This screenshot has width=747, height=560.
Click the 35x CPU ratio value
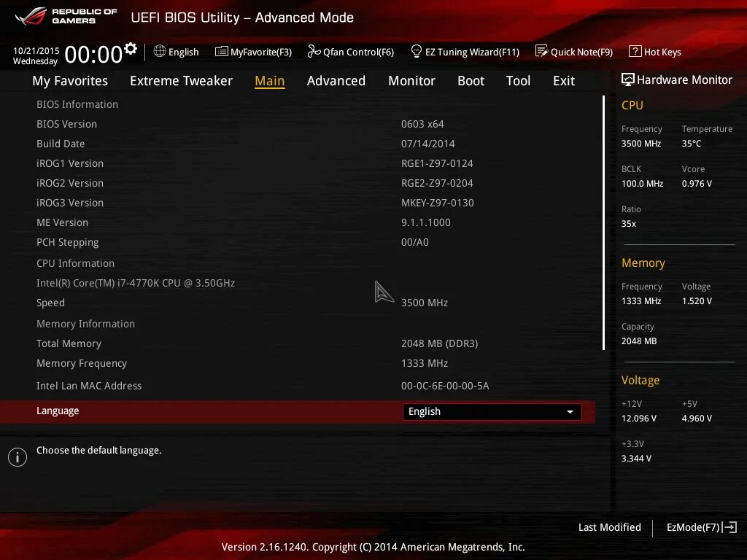(628, 223)
